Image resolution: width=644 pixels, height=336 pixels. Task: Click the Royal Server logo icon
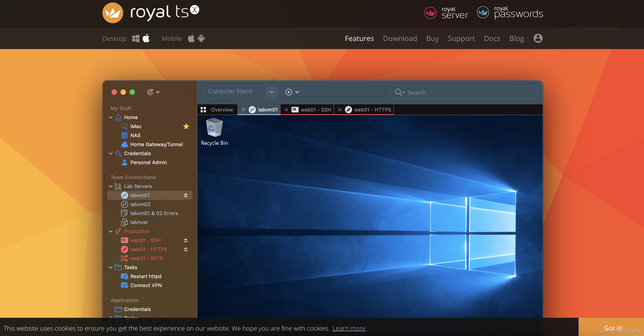click(x=430, y=13)
